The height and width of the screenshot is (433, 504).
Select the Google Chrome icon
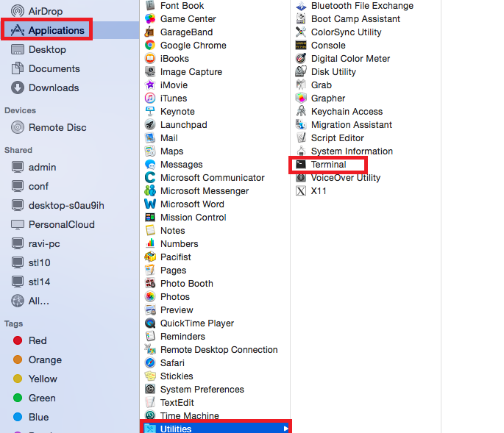tap(150, 46)
